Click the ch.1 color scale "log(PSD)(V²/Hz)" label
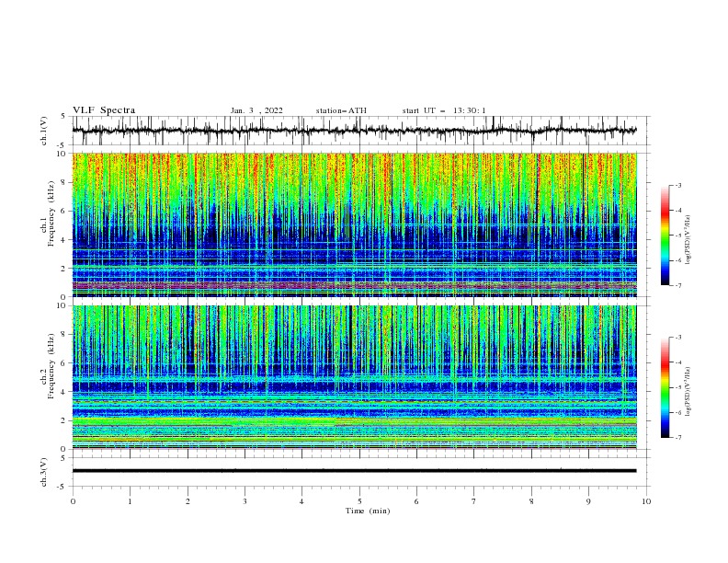Screen dimensions: 728x563 [688, 239]
